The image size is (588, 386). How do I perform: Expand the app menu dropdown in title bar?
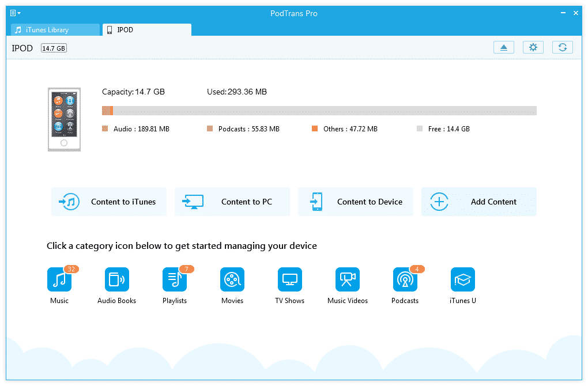pyautogui.click(x=16, y=13)
